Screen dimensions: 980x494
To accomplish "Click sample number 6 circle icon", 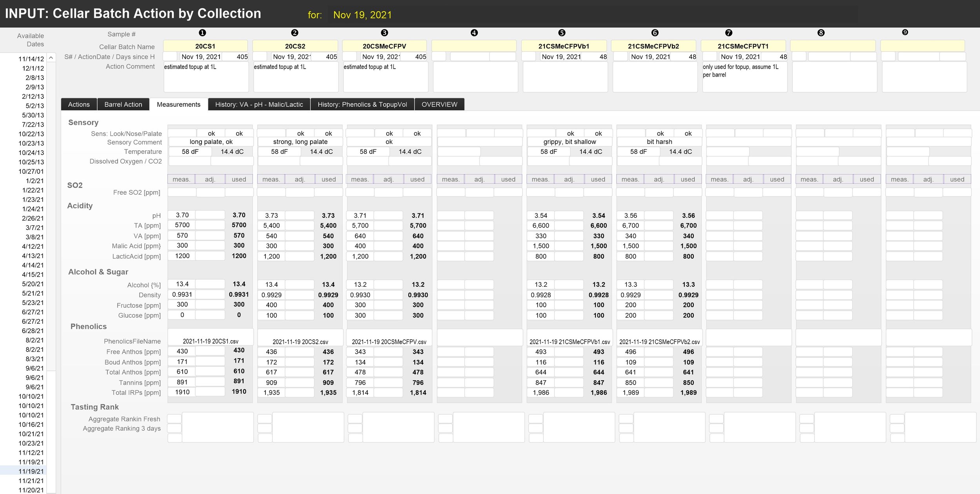I will [655, 33].
